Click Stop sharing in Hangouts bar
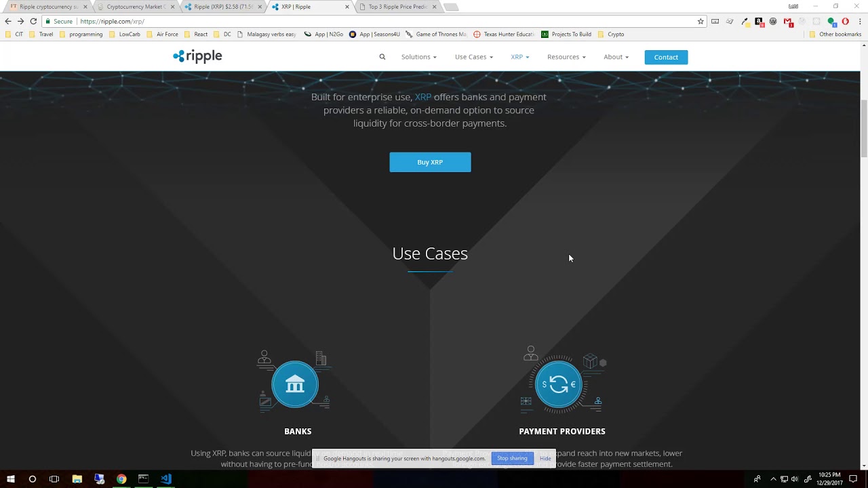The image size is (868, 488). coord(512,458)
